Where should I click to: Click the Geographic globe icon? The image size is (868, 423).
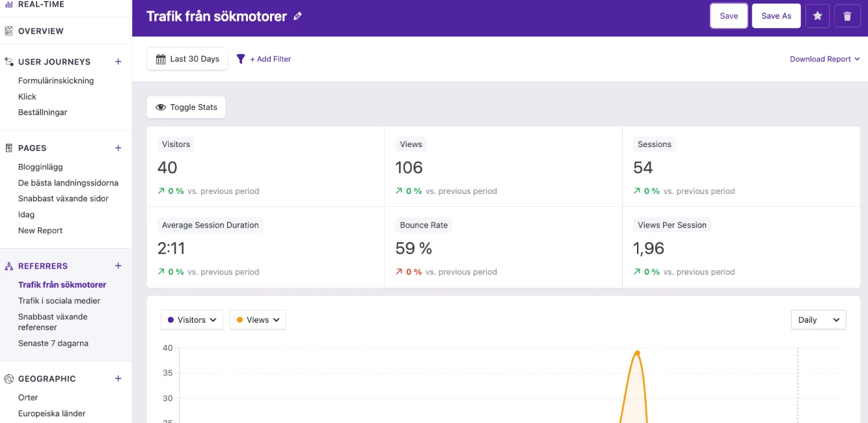[x=9, y=379]
